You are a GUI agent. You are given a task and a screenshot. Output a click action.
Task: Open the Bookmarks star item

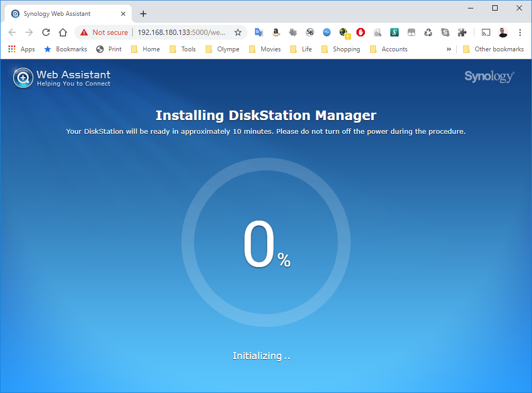[x=66, y=49]
